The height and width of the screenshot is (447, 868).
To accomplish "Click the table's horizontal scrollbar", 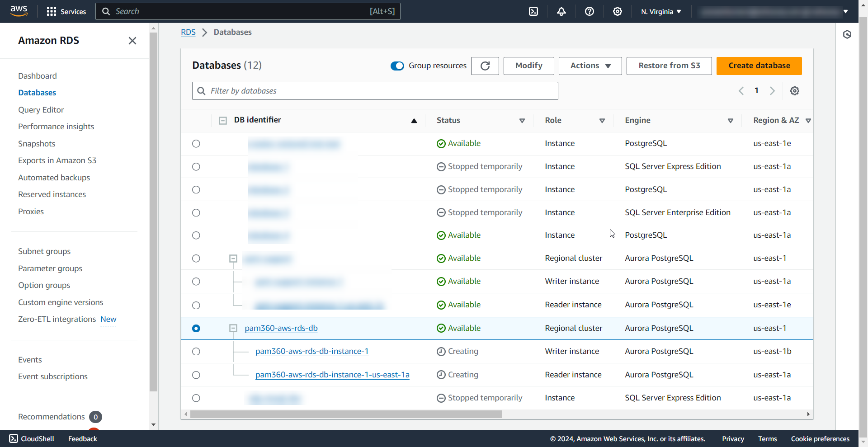I will point(346,414).
